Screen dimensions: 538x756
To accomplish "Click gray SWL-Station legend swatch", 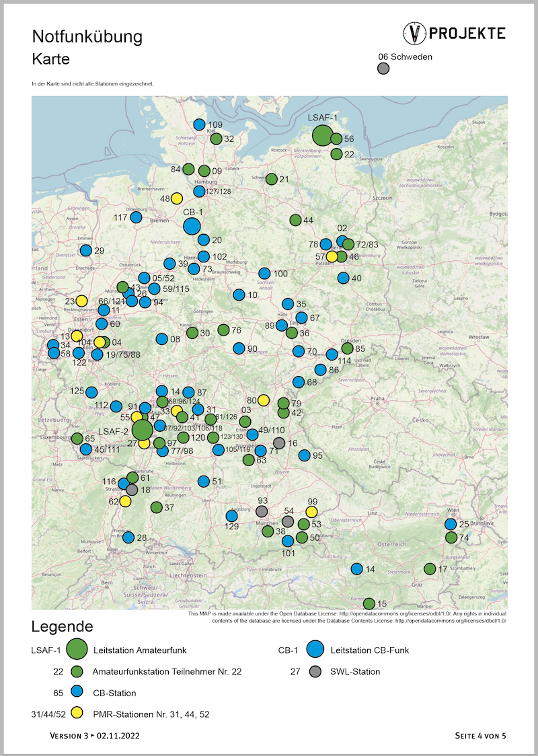I will (x=316, y=671).
